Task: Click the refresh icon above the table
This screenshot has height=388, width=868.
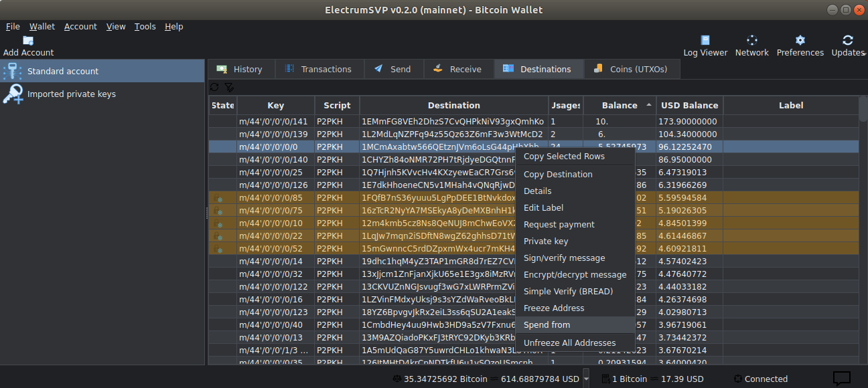Action: point(214,87)
